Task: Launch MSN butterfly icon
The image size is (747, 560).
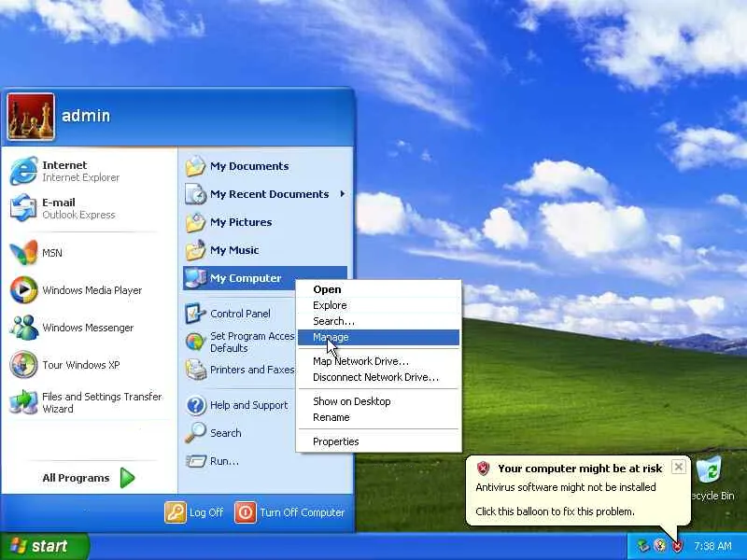Action: click(23, 252)
